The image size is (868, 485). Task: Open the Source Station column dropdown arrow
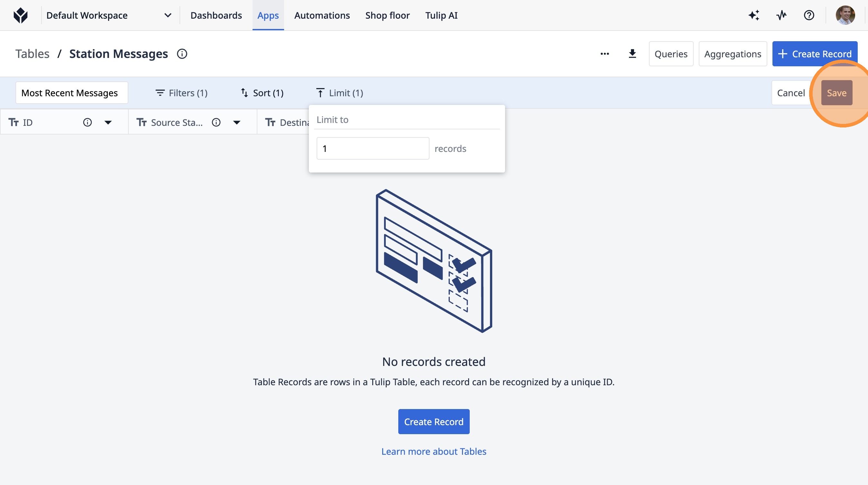237,122
